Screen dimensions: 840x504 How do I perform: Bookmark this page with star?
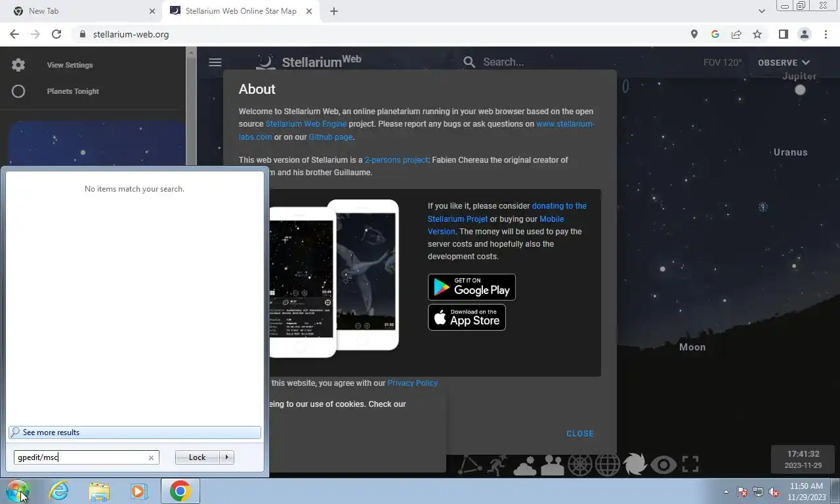pos(757,34)
